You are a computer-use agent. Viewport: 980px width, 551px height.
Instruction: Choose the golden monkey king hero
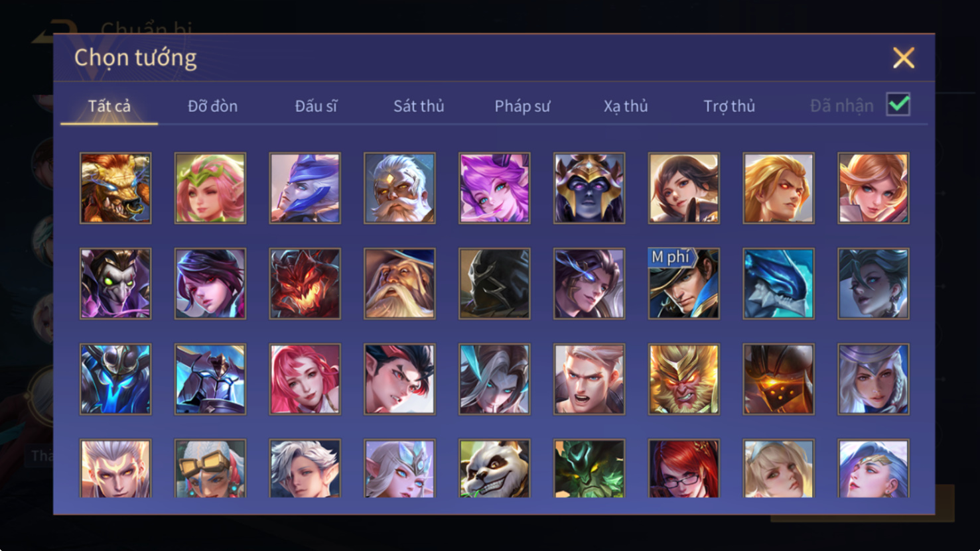[x=684, y=379]
